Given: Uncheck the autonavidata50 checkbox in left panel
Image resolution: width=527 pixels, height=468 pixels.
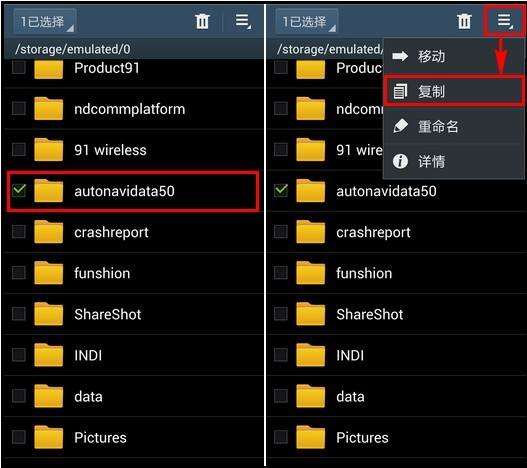Looking at the screenshot, I should [x=19, y=190].
